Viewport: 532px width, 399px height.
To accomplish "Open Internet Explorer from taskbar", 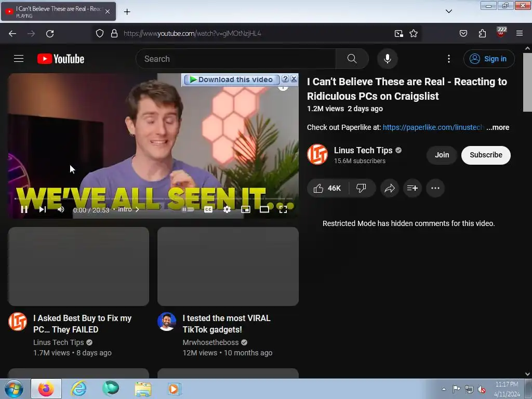I will [78, 389].
